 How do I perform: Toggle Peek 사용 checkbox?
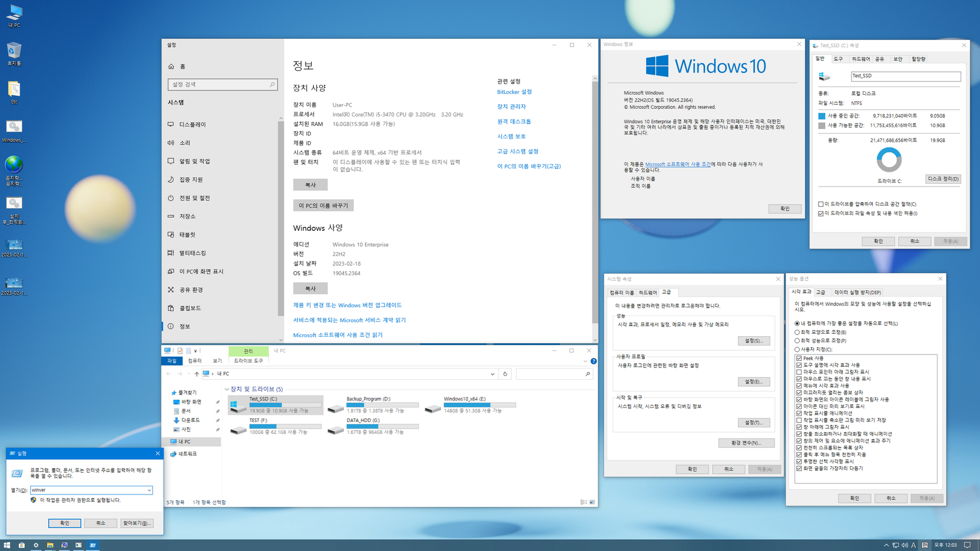point(799,358)
